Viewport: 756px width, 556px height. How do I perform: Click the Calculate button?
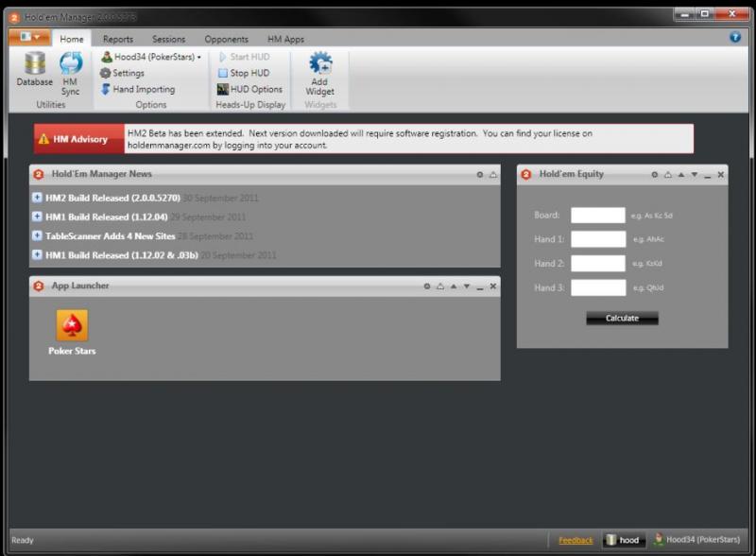pos(622,318)
